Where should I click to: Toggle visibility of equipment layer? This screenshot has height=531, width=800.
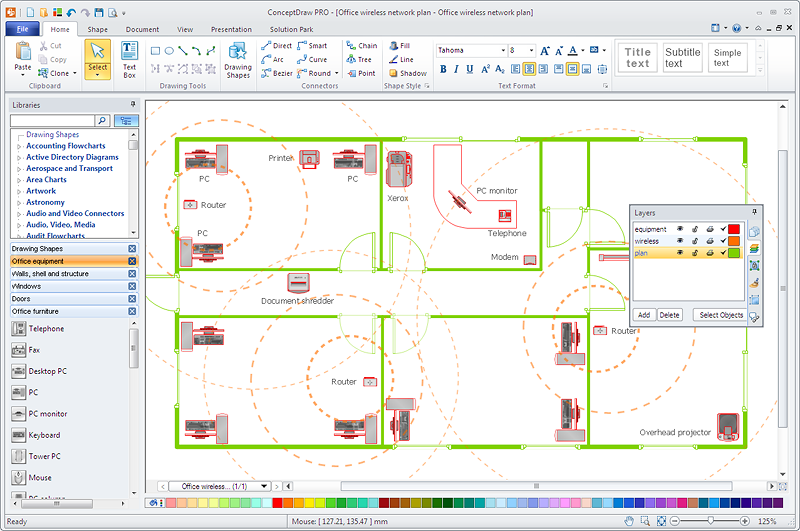point(680,229)
